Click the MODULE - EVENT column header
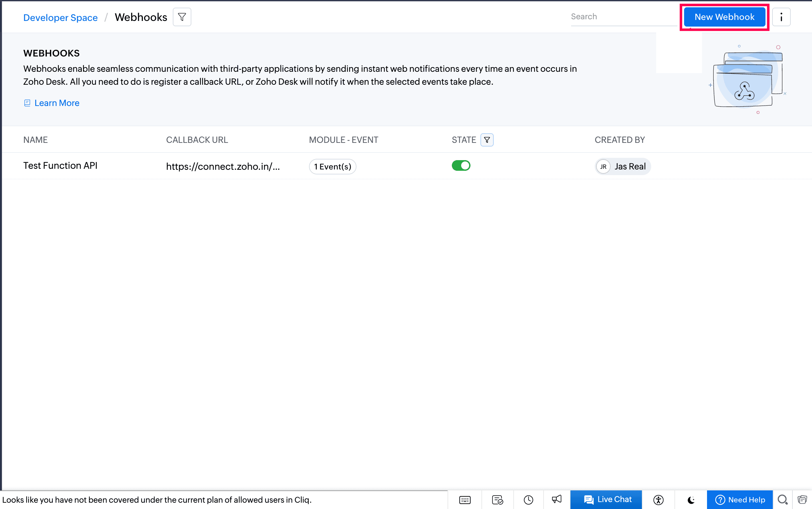The image size is (812, 509). [344, 140]
